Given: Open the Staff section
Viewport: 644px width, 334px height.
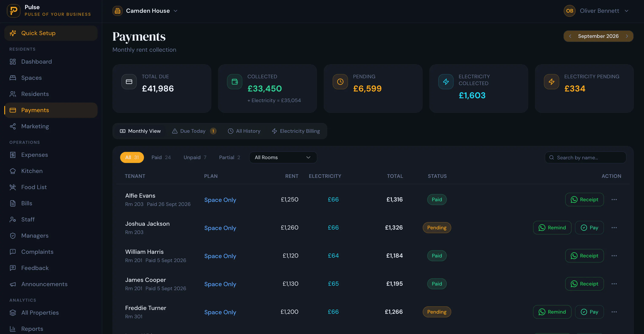Looking at the screenshot, I should click(51, 219).
